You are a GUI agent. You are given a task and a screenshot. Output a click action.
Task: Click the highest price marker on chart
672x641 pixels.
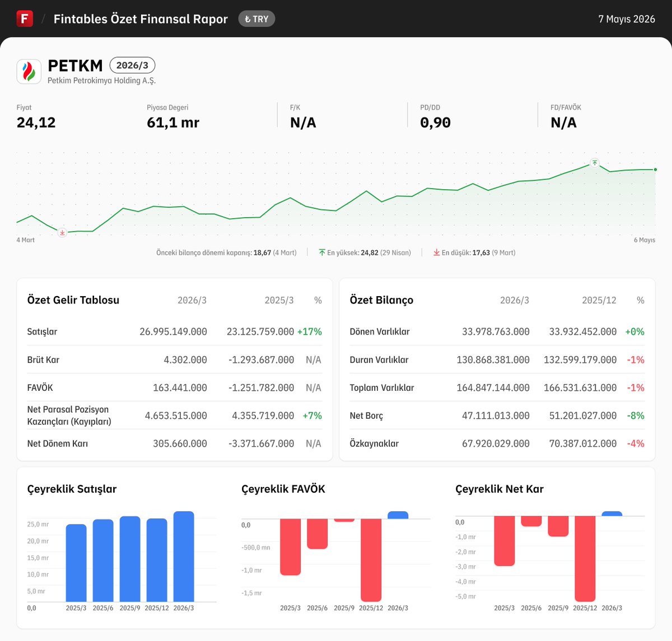[x=595, y=163]
